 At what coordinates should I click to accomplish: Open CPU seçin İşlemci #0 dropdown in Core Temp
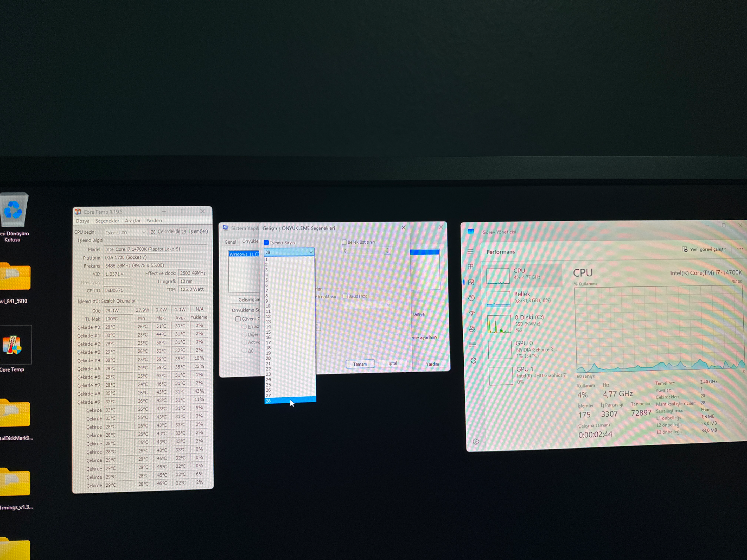(125, 232)
